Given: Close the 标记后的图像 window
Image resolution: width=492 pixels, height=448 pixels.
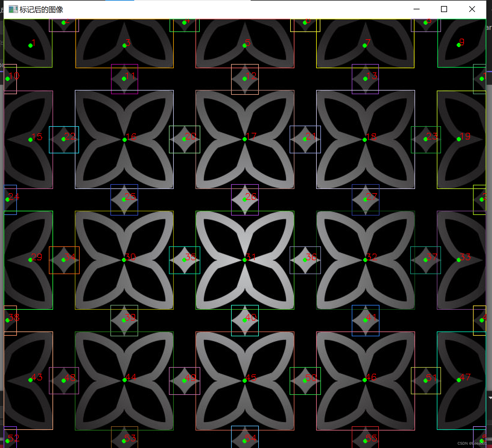Looking at the screenshot, I should tap(472, 9).
